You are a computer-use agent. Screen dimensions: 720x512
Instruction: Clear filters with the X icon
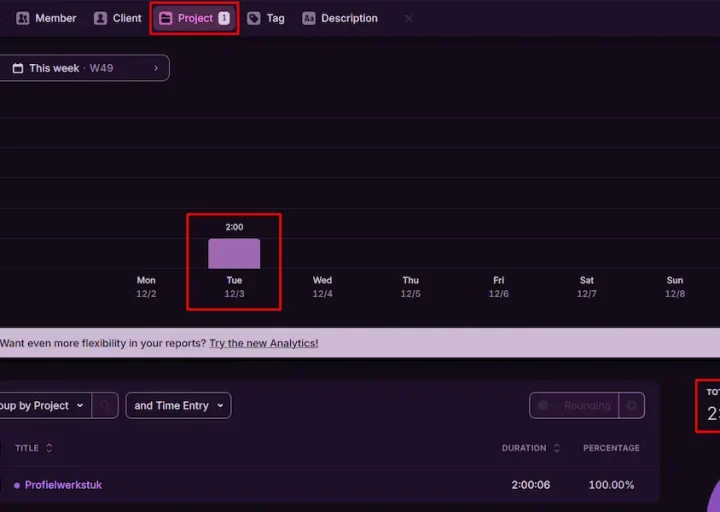pos(408,18)
